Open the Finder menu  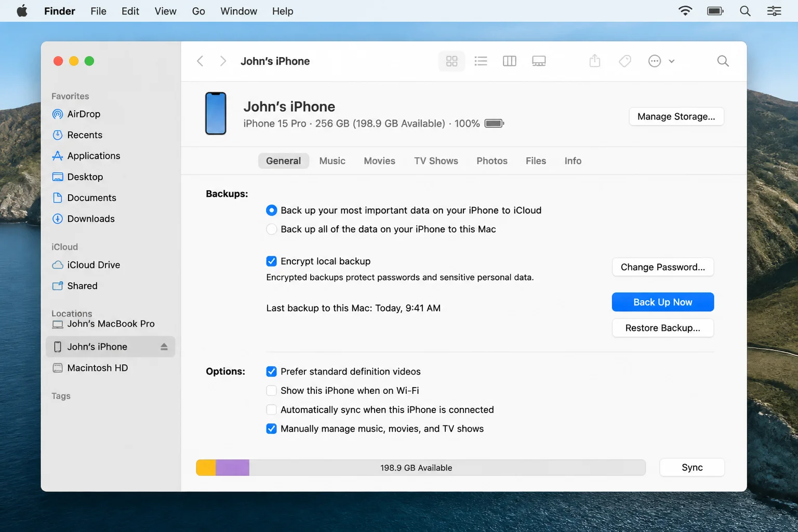click(x=59, y=11)
